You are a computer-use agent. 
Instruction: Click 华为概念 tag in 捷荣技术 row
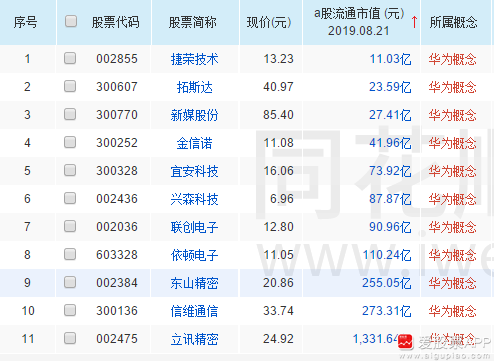[452, 59]
